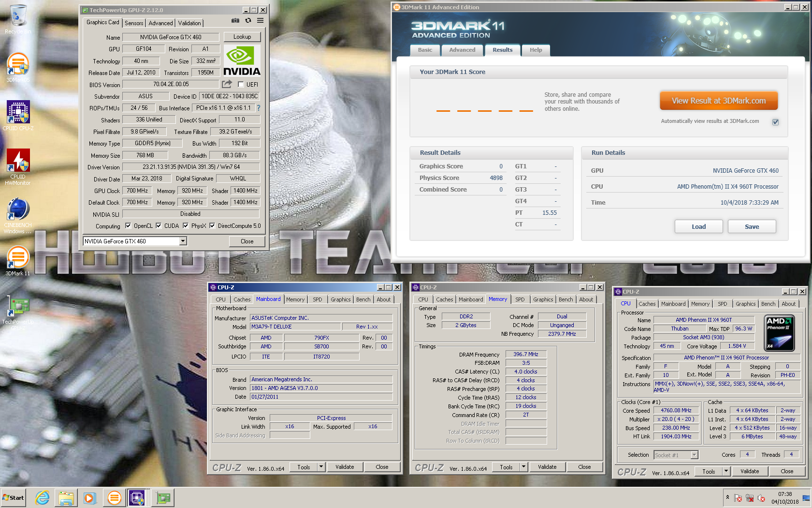
Task: Click the Lookup button in GPU-Z
Action: [242, 37]
